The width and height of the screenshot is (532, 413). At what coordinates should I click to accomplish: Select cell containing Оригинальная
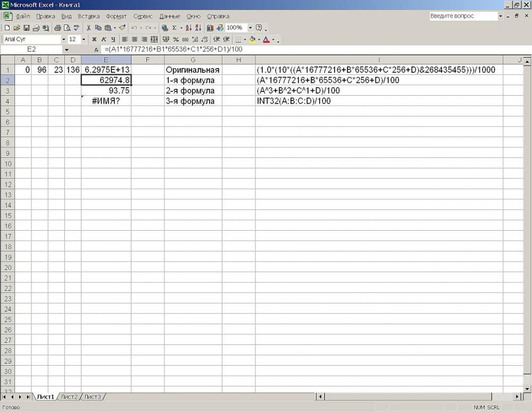point(193,70)
